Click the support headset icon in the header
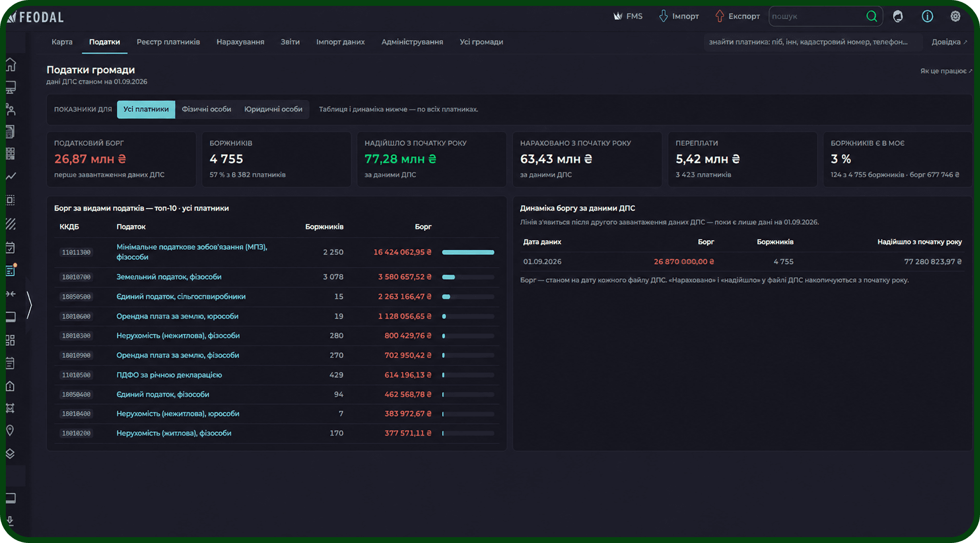 pos(898,16)
